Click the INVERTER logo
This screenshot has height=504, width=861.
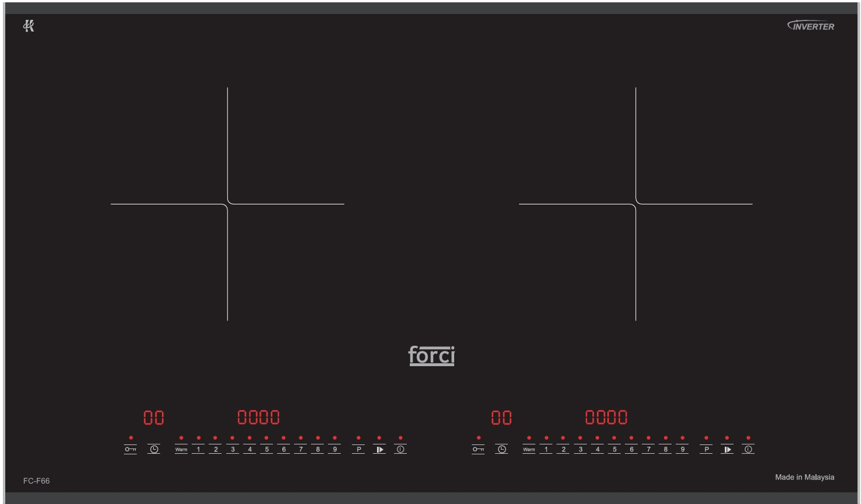tap(811, 26)
